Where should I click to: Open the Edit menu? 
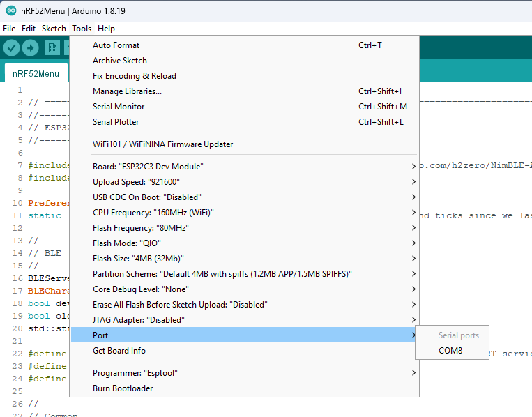(x=29, y=29)
